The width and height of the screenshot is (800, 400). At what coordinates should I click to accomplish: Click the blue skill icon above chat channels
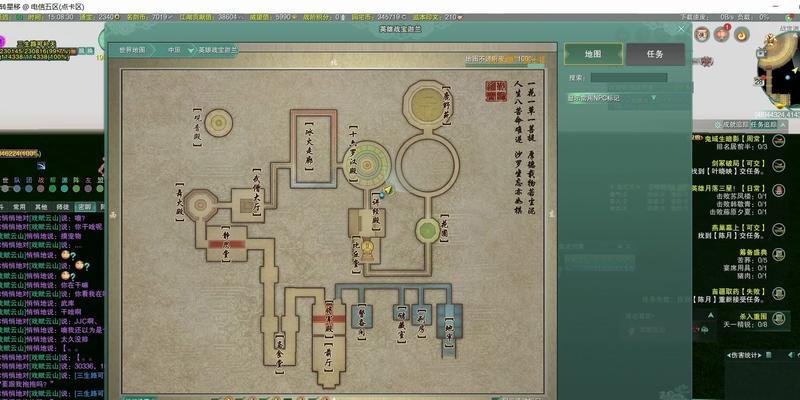click(41, 165)
